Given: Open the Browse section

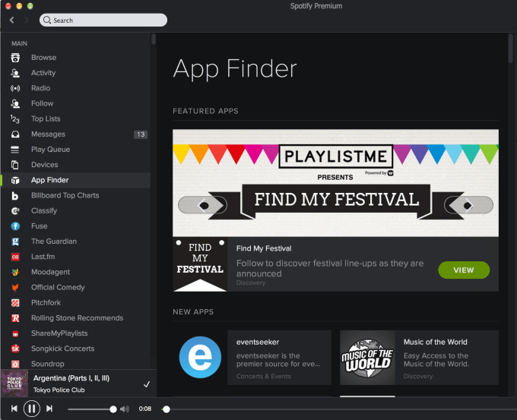Looking at the screenshot, I should click(43, 58).
